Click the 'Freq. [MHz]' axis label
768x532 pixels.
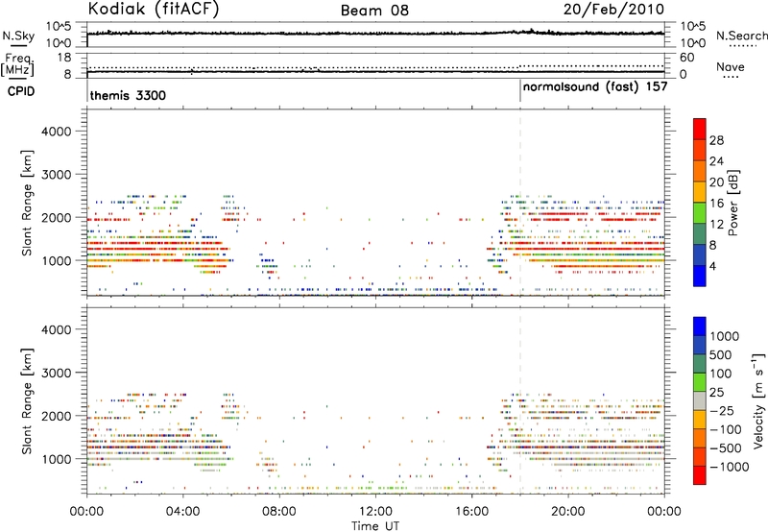(18, 65)
